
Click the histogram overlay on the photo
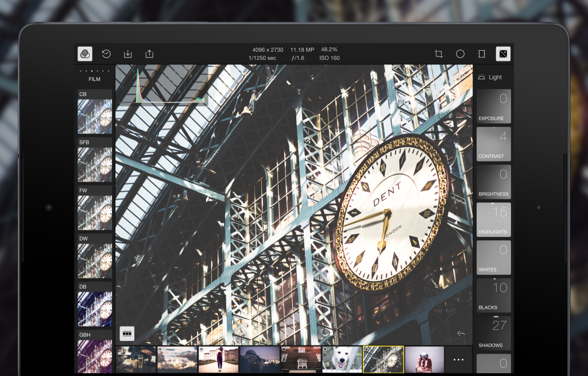pyautogui.click(x=170, y=87)
